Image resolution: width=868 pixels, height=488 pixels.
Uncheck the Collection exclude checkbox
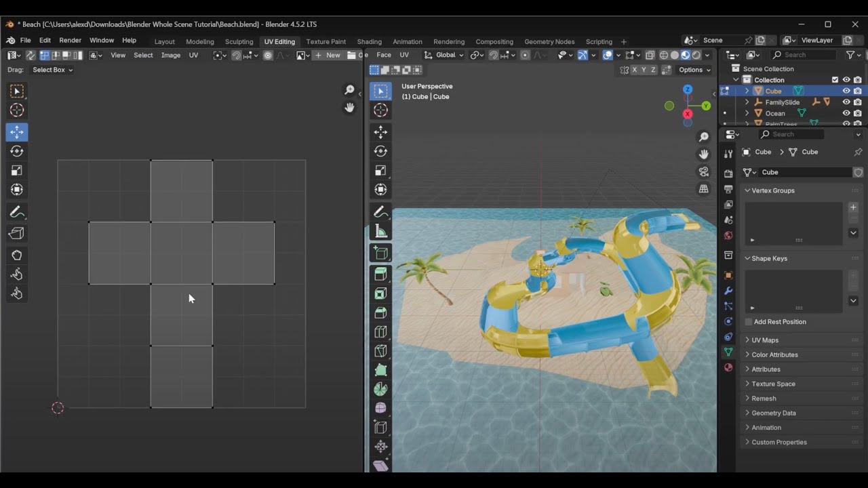pos(835,80)
